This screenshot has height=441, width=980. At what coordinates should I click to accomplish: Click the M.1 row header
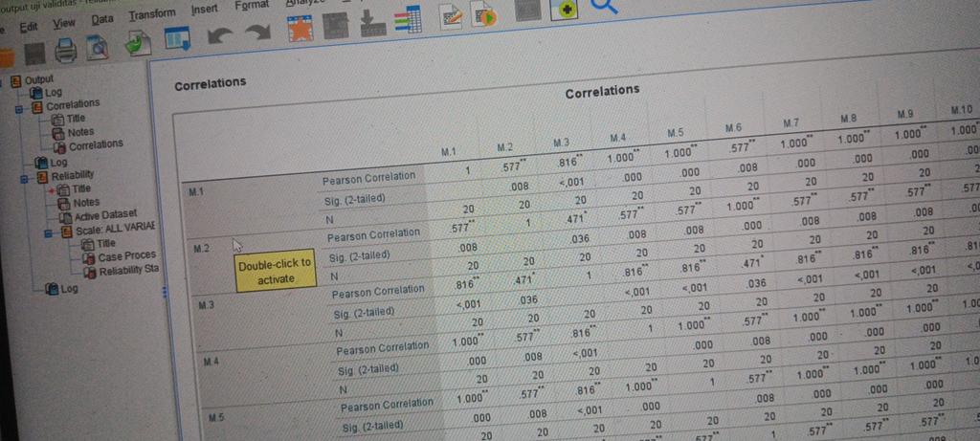[x=196, y=193]
